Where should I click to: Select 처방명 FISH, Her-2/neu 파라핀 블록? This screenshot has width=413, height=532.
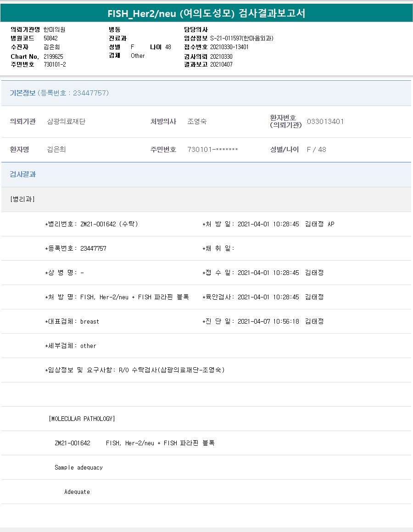tap(134, 297)
